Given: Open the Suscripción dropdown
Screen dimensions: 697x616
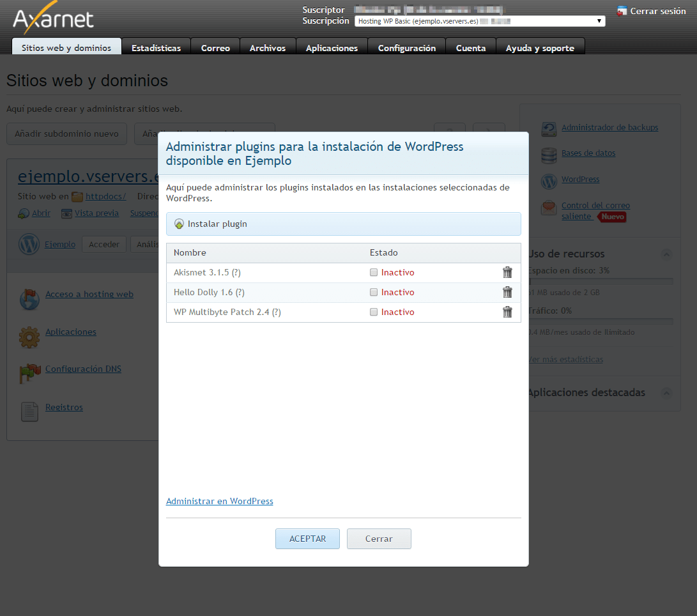Looking at the screenshot, I should tap(480, 21).
